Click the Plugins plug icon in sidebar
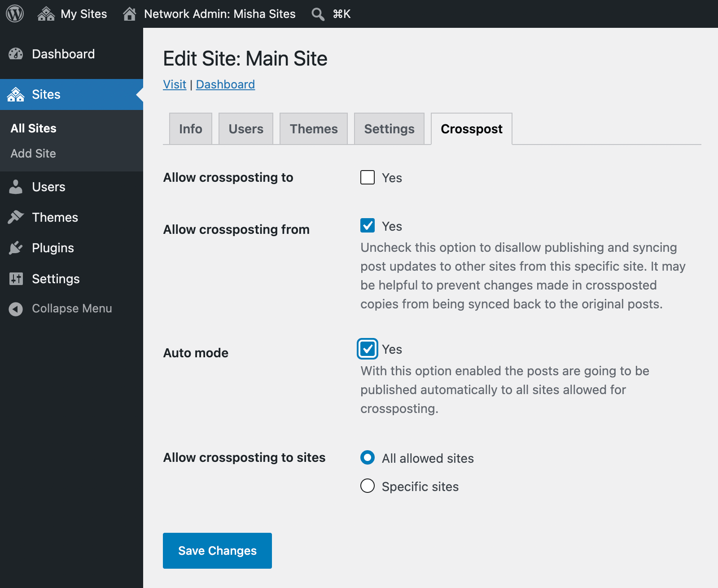The image size is (718, 588). 16,248
